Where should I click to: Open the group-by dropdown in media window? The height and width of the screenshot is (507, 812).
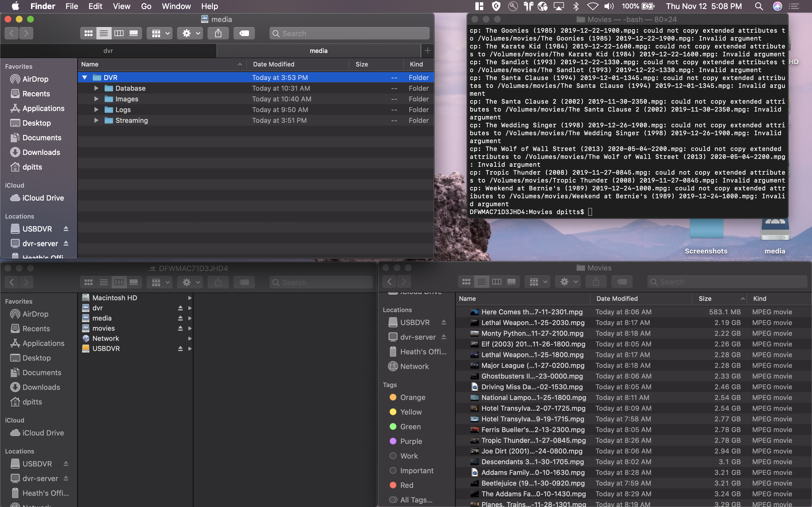click(x=160, y=33)
